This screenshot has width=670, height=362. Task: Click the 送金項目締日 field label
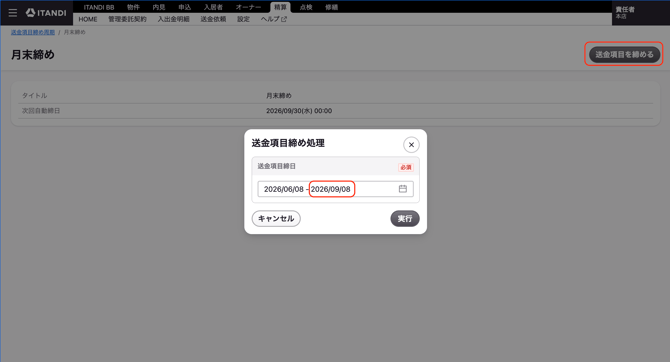click(276, 166)
